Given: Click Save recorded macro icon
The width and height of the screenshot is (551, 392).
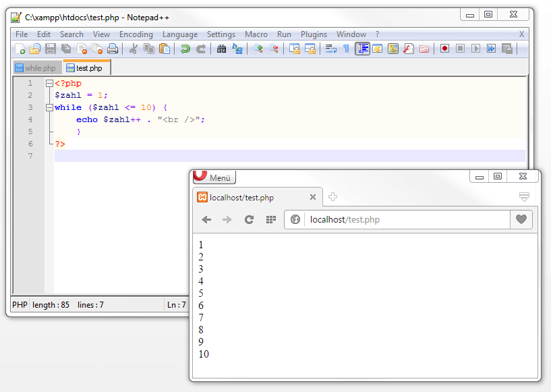Looking at the screenshot, I should (x=507, y=49).
